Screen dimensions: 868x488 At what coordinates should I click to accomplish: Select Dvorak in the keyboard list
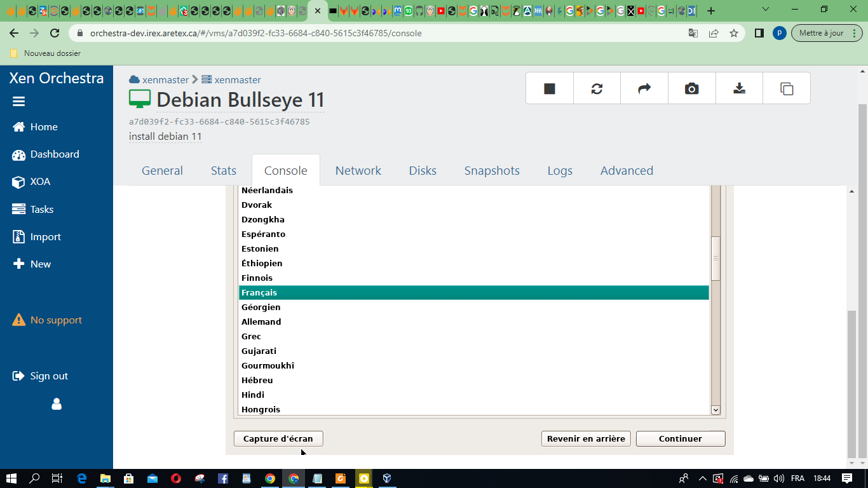coord(474,205)
